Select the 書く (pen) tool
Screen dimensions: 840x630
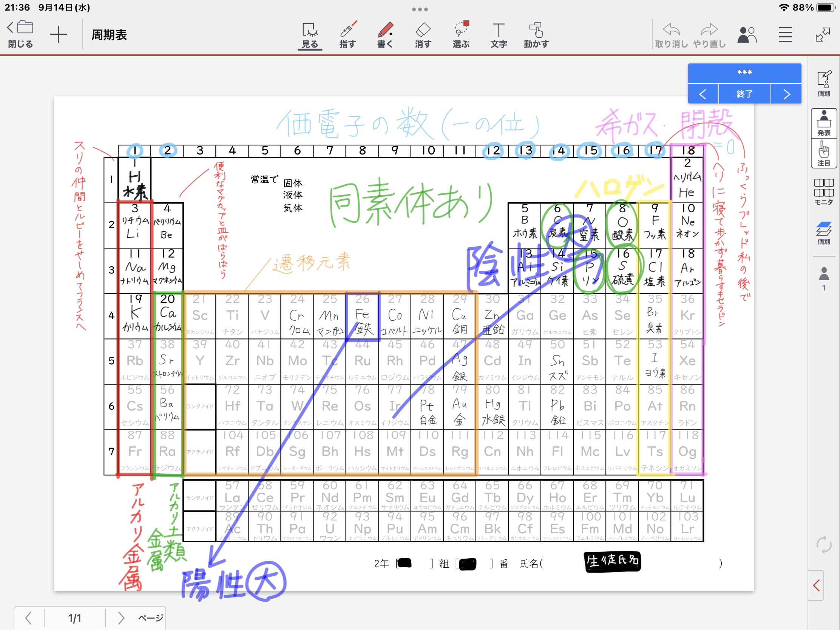point(384,35)
